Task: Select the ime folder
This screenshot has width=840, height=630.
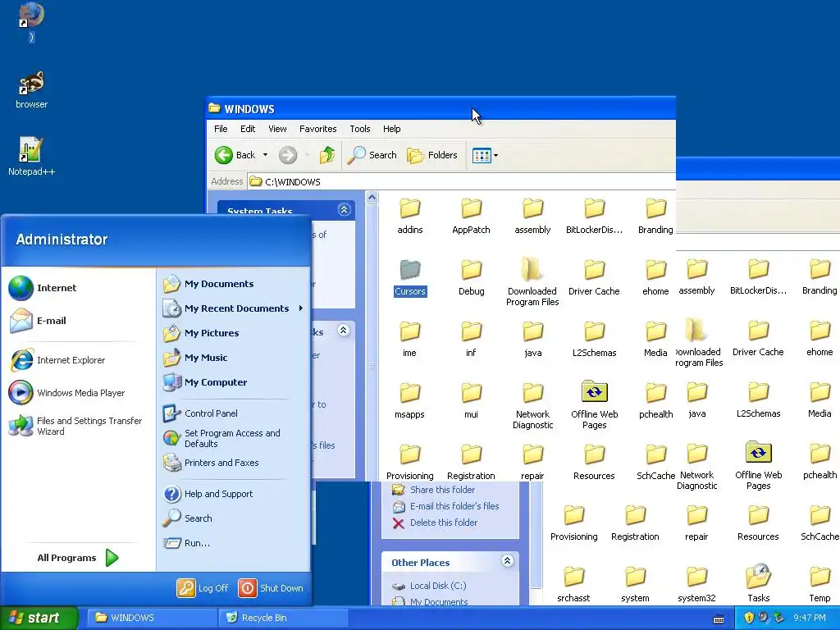Action: click(409, 340)
